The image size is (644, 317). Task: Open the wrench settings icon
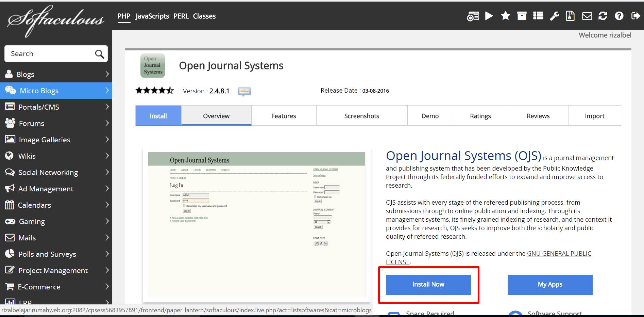pyautogui.click(x=555, y=16)
